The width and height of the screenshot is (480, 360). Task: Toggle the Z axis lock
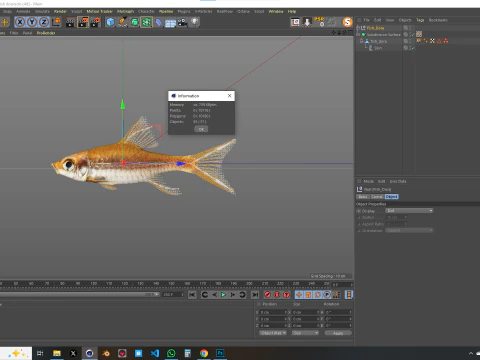(44, 22)
